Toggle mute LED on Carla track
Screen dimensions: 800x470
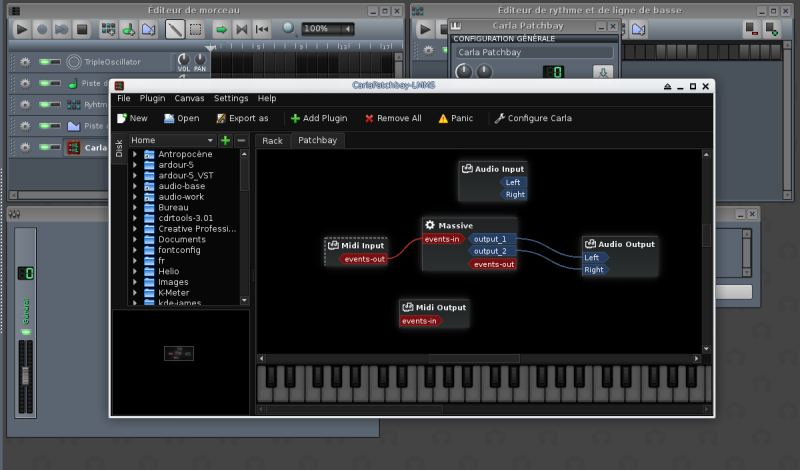tap(48, 148)
